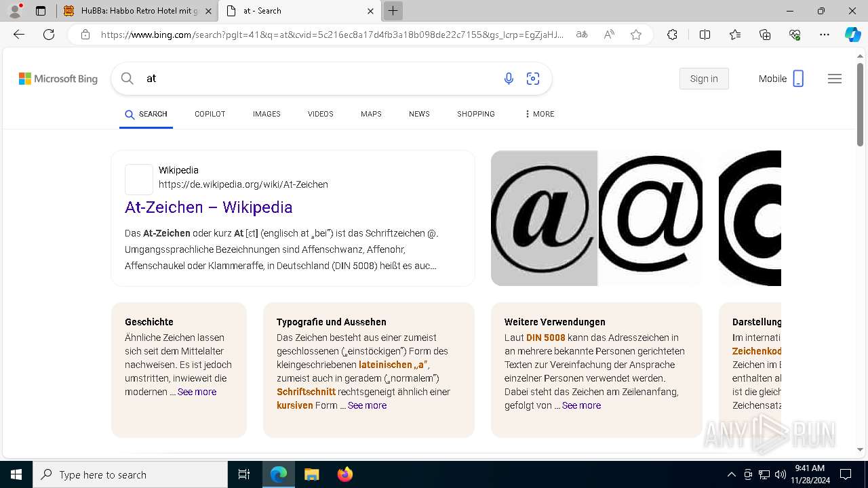Follow the 'lateinischen „a"' link
Screen dimensions: 868x488
[x=393, y=365]
